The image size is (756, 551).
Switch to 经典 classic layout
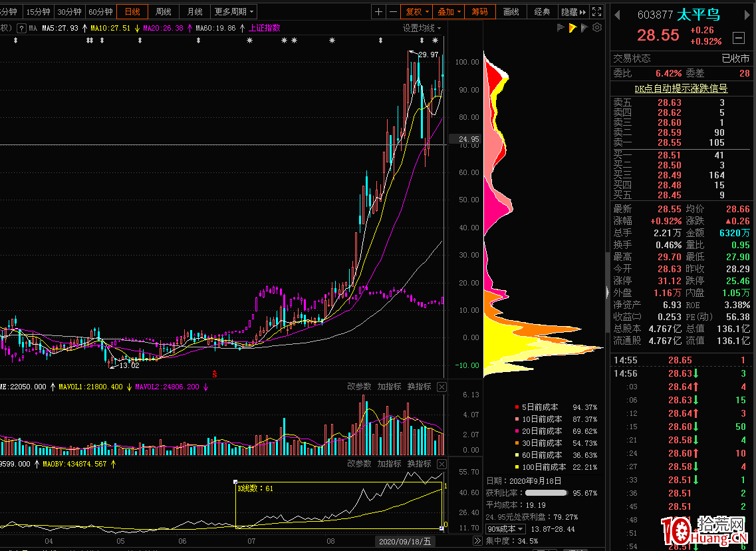click(x=542, y=11)
